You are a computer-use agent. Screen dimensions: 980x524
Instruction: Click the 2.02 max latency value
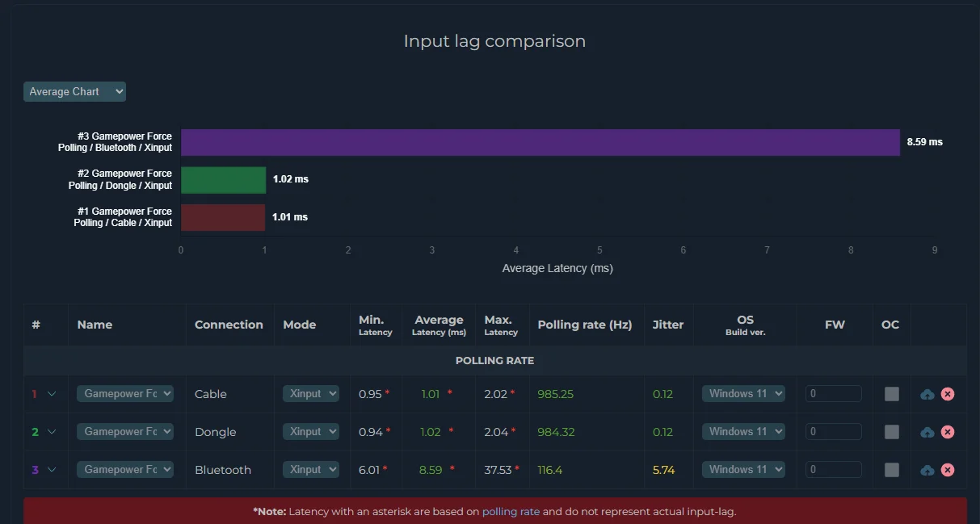[x=495, y=394]
